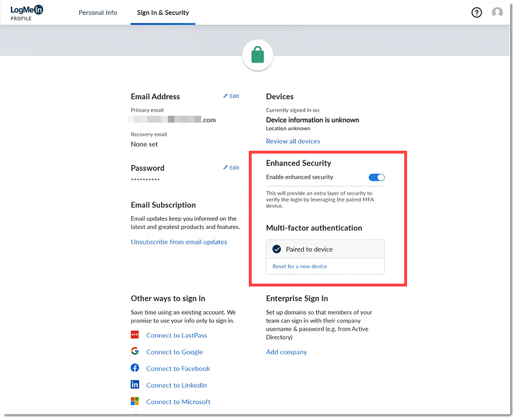Switch to the Personal Info tab
Image resolution: width=516 pixels, height=420 pixels.
click(98, 12)
